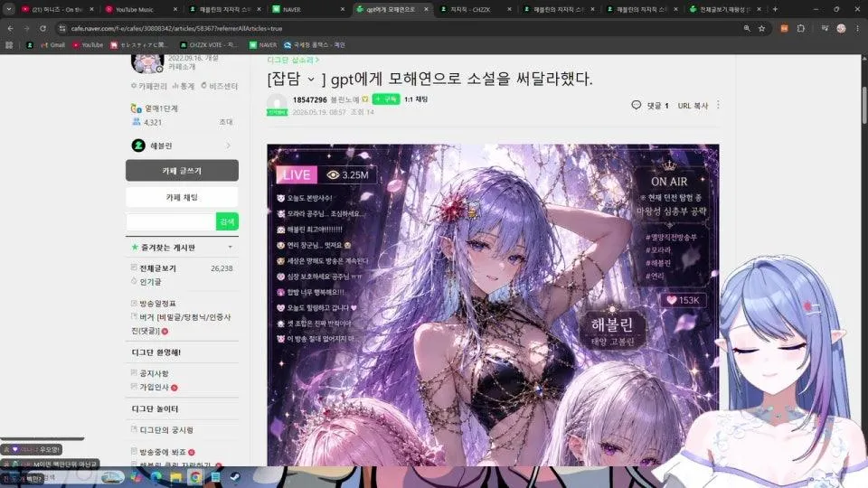Click the 초대 invite link
This screenshot has height=488, width=868.
point(226,122)
